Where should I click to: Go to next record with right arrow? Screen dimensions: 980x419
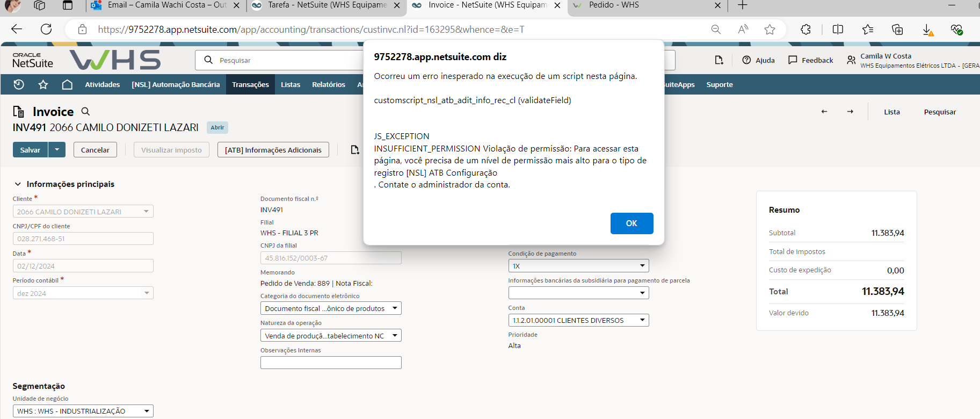click(850, 112)
